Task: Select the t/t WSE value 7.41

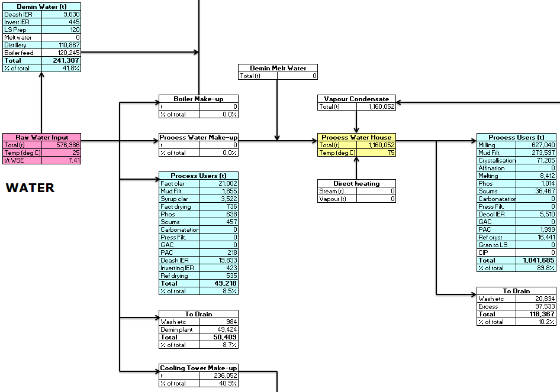Action: (x=61, y=160)
